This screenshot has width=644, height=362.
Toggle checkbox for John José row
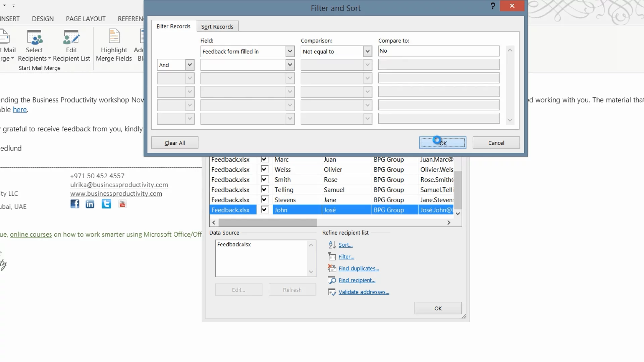pos(264,210)
